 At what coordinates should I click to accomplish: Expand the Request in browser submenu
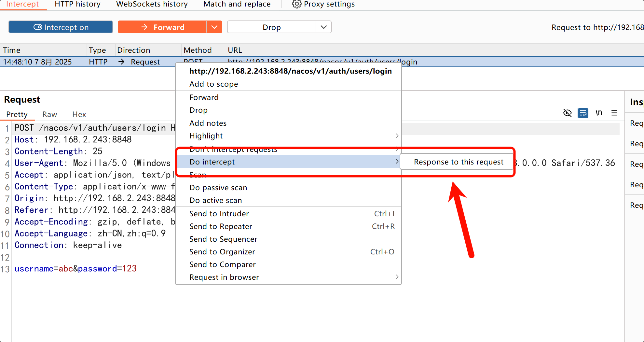397,277
